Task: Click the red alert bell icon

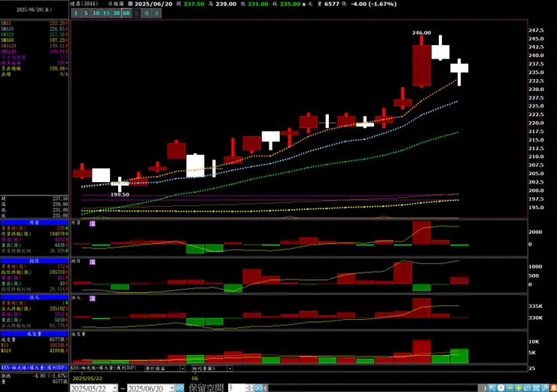Action: click(x=553, y=387)
